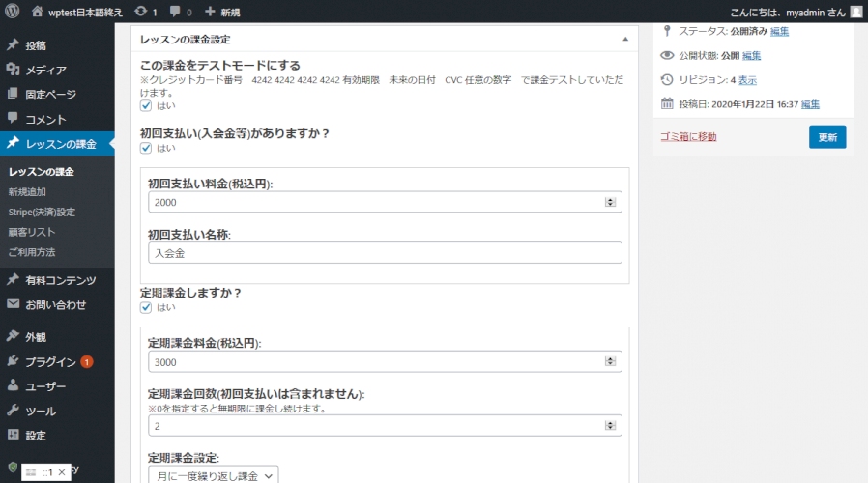The width and height of the screenshot is (868, 483).
Task: Uncheck the 初回支払い はい checkbox
Action: click(146, 148)
